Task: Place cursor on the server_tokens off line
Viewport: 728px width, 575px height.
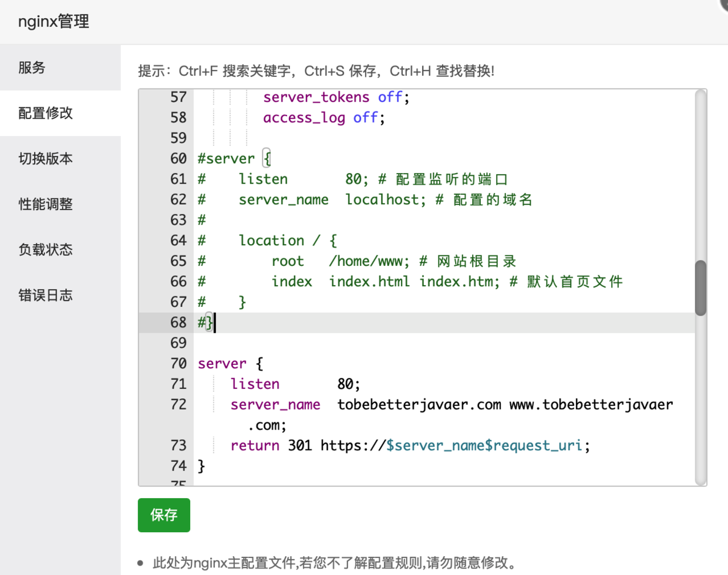Action: point(336,97)
